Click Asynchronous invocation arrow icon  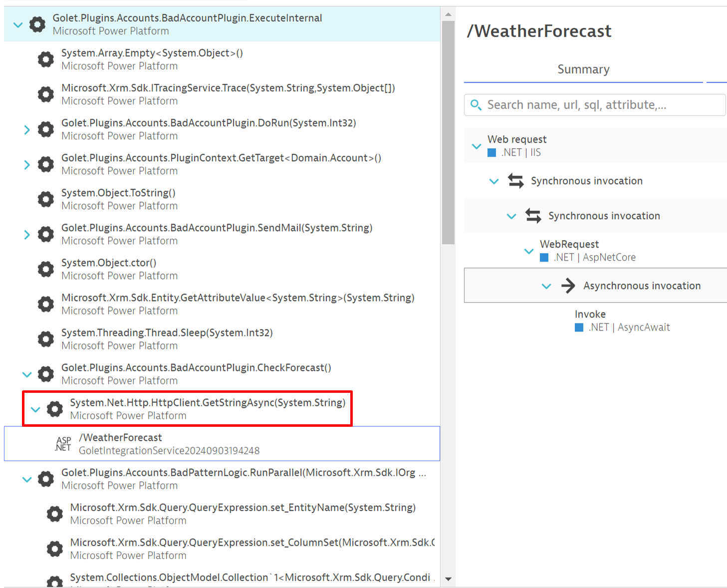coord(568,286)
